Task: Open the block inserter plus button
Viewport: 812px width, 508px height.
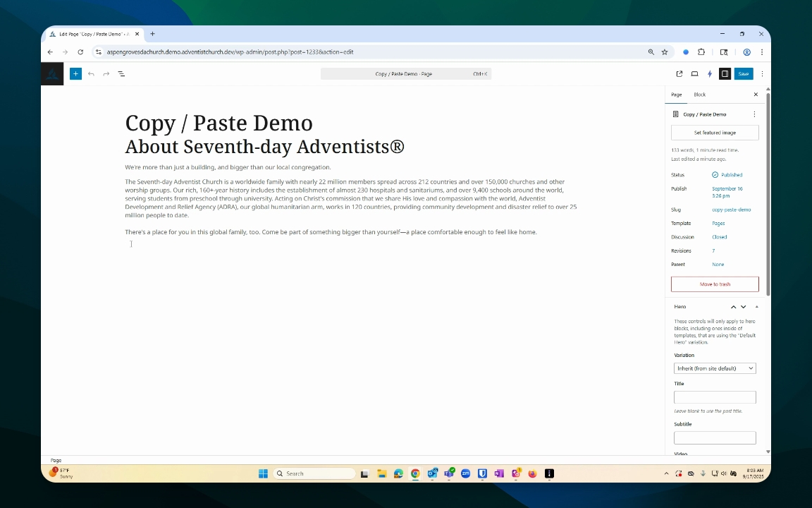Action: (x=75, y=73)
